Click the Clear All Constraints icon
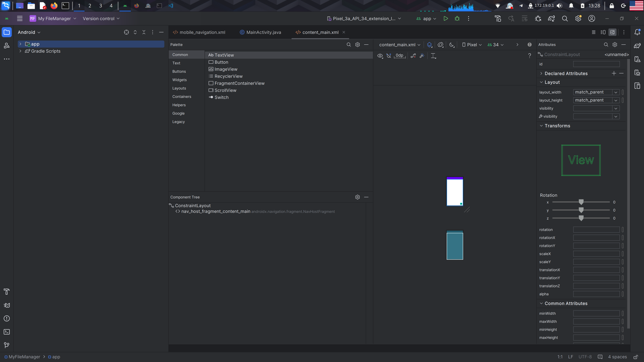The height and width of the screenshot is (362, 644). [413, 56]
